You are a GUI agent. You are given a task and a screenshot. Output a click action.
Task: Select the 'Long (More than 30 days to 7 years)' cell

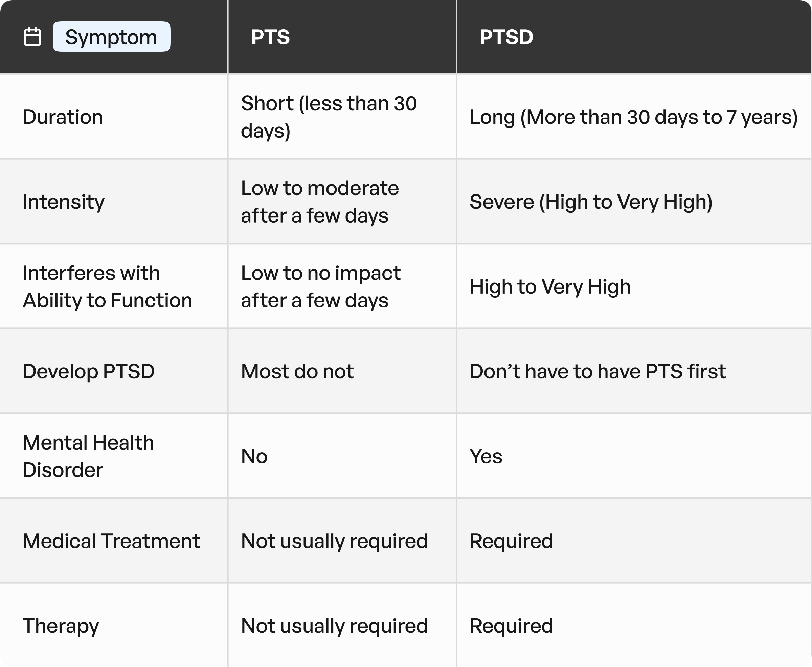tap(634, 117)
